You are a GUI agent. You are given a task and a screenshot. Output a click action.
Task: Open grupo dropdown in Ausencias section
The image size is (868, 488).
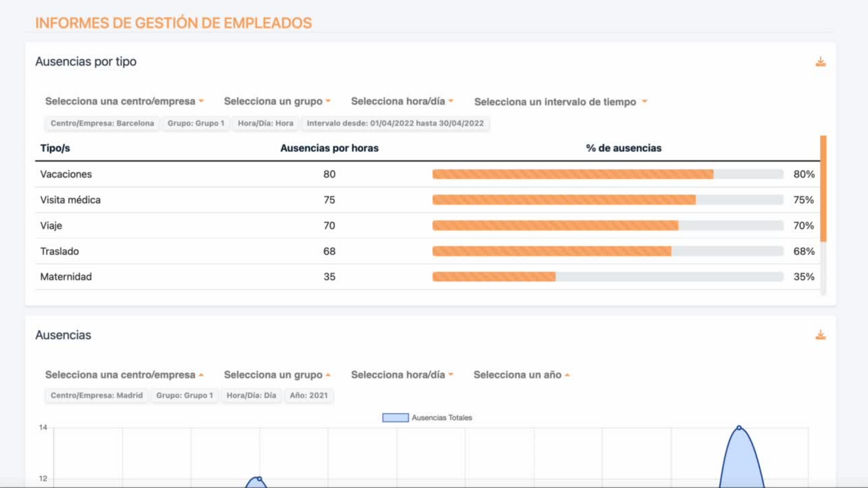(278, 375)
